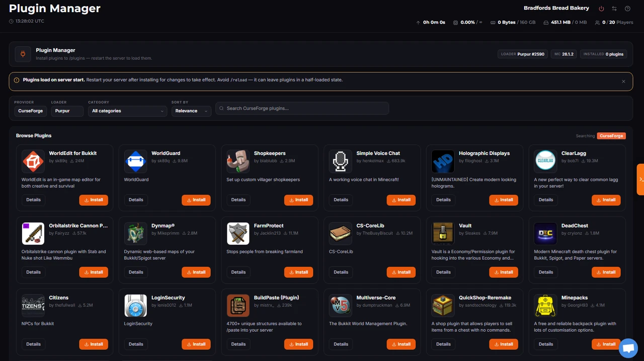The width and height of the screenshot is (644, 361).
Task: Click the MC 26.1.2 version badge
Action: pos(564,54)
